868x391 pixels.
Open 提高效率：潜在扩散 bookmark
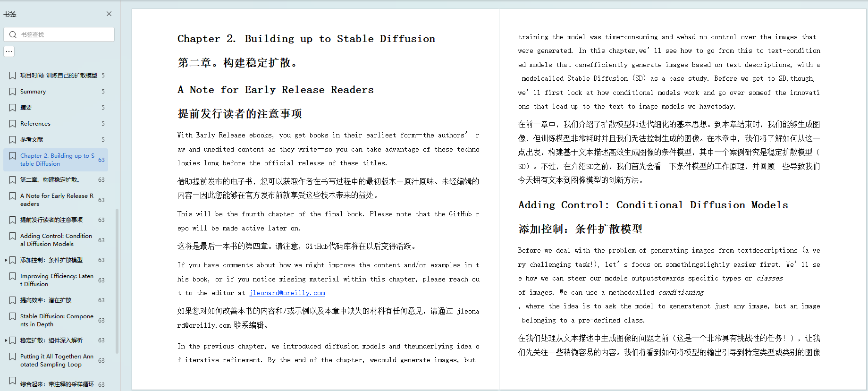[x=46, y=300]
